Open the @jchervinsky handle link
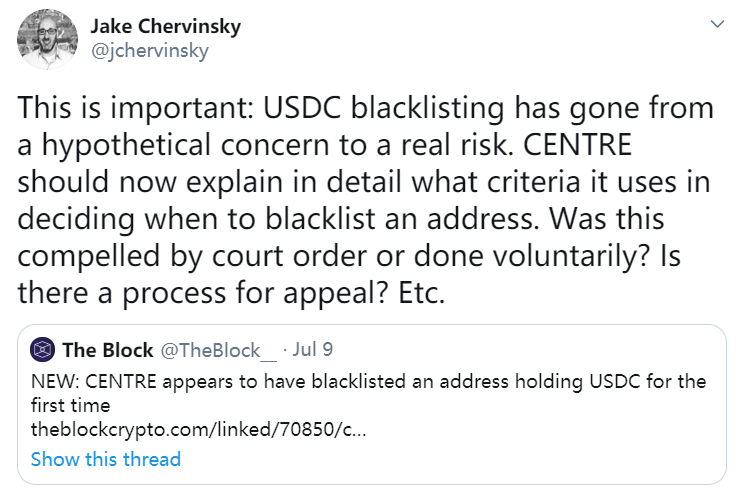 point(148,50)
